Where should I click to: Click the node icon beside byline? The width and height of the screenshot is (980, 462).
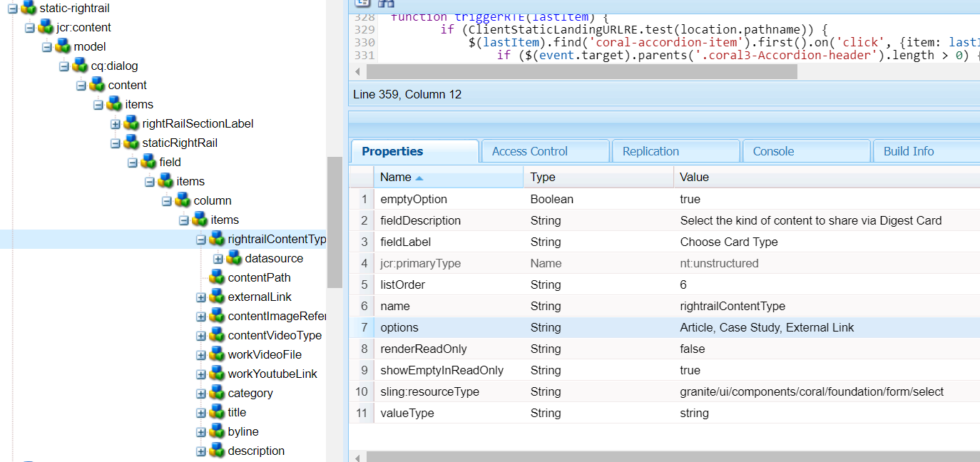215,431
